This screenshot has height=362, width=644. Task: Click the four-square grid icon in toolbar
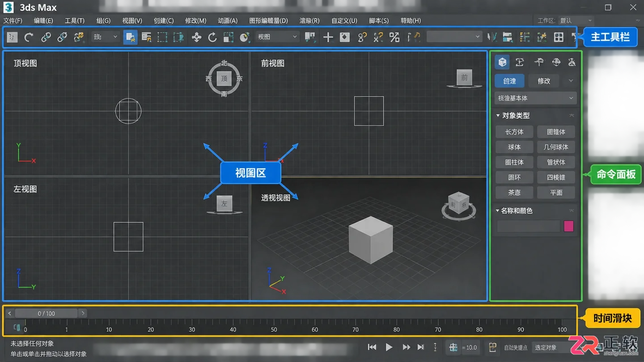click(559, 37)
